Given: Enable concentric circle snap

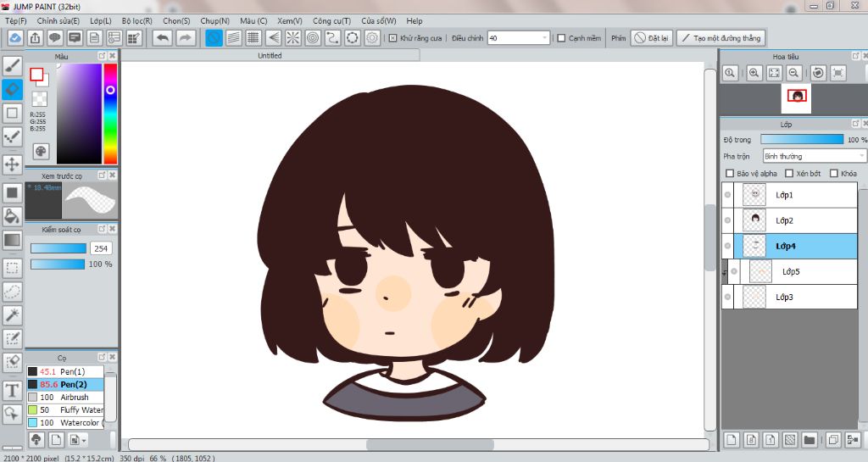Looking at the screenshot, I should 313,38.
